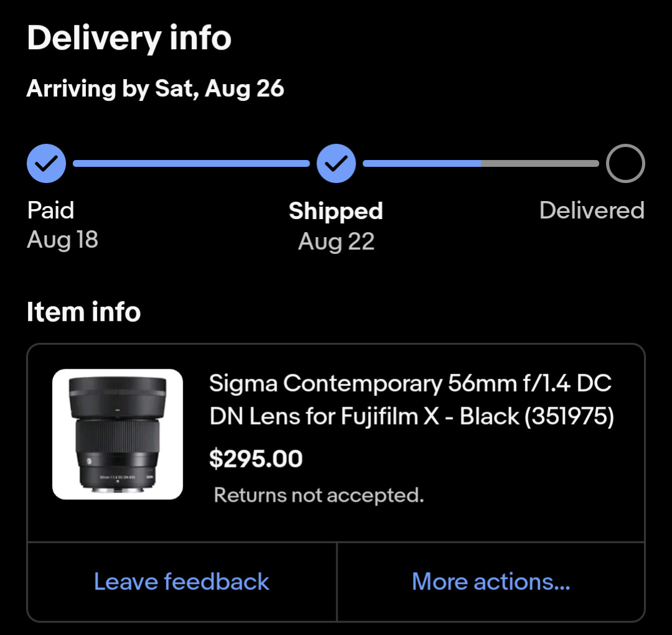This screenshot has width=672, height=635.
Task: Click the Returns not accepted notice
Action: pos(319,496)
